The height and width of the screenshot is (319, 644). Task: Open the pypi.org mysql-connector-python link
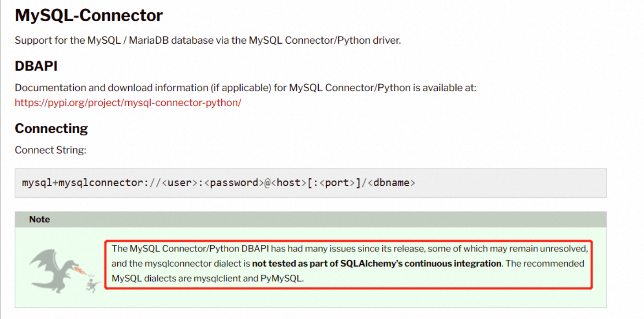point(128,103)
